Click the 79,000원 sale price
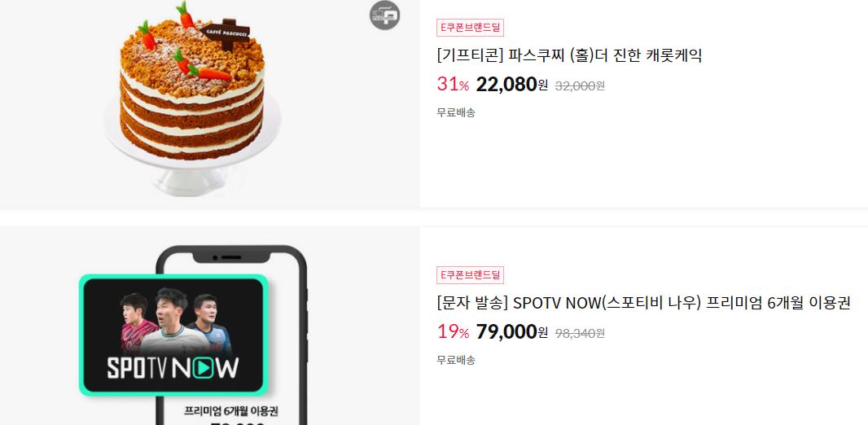The width and height of the screenshot is (868, 425). point(512,332)
